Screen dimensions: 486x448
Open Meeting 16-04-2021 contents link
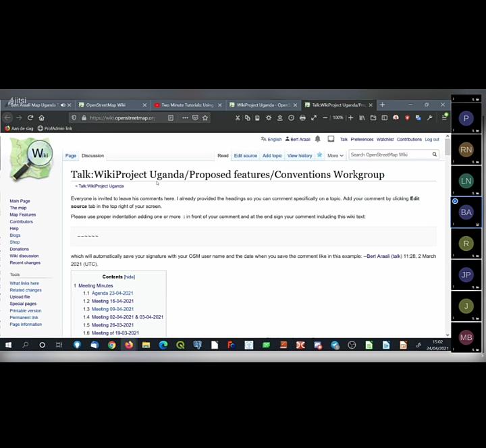(x=113, y=301)
